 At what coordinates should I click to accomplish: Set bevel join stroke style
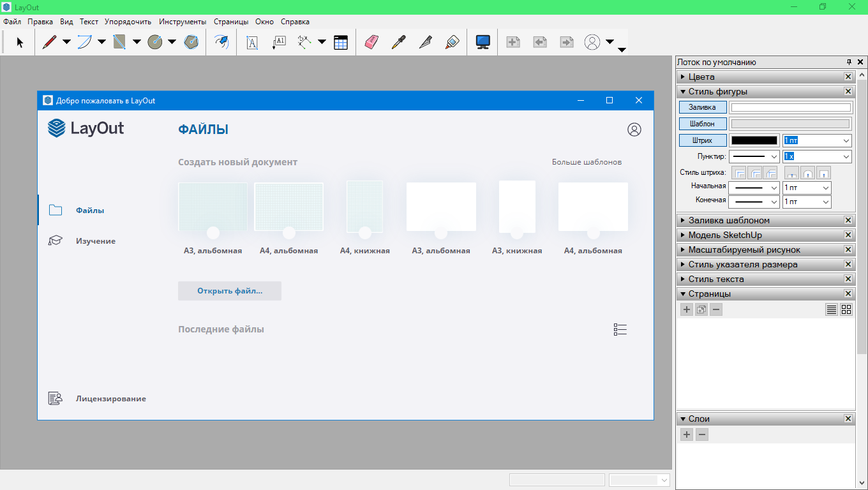tap(770, 172)
